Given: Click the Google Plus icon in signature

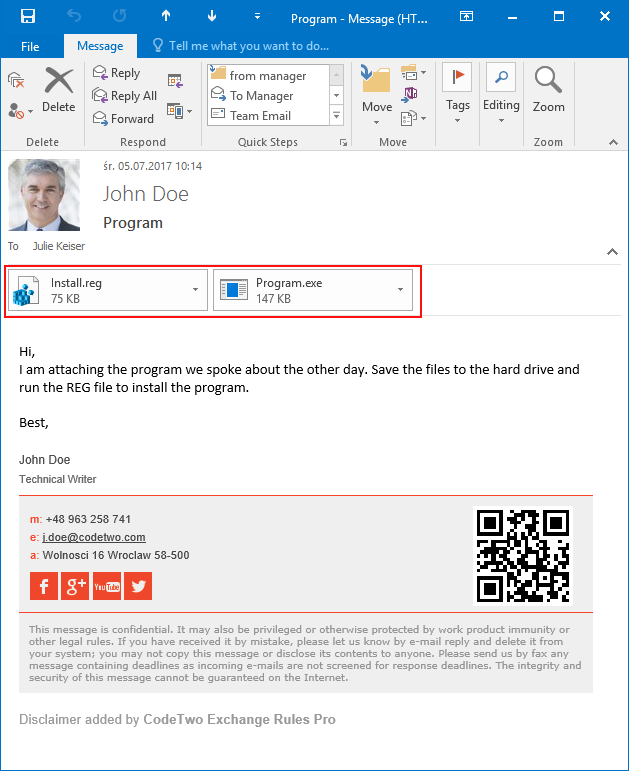Looking at the screenshot, I should pyautogui.click(x=75, y=586).
